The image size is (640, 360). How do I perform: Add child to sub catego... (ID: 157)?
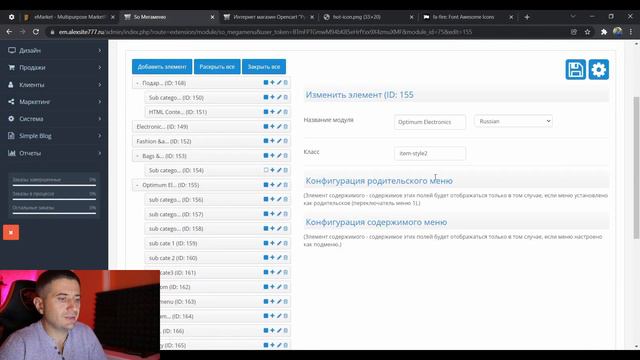coord(272,214)
